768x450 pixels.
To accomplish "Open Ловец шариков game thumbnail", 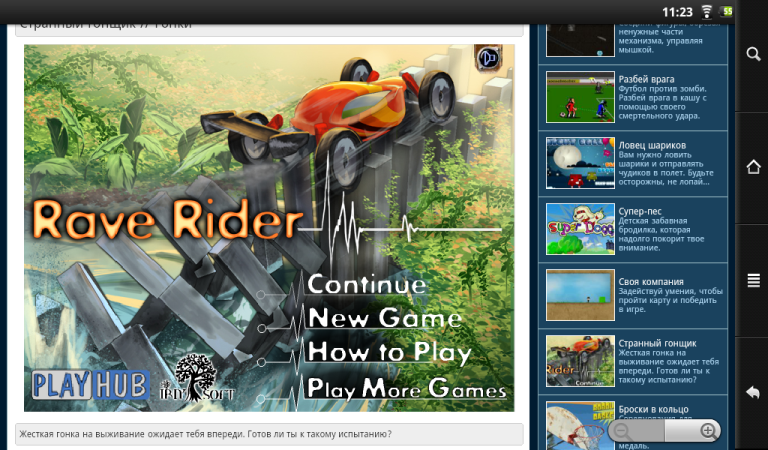I will tap(580, 163).
